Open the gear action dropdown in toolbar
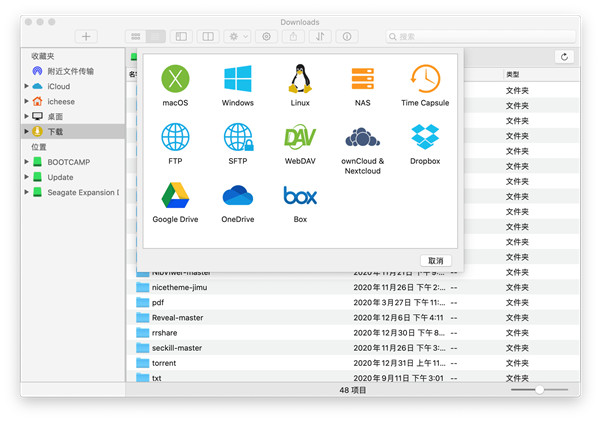The width and height of the screenshot is (600, 421). [236, 36]
